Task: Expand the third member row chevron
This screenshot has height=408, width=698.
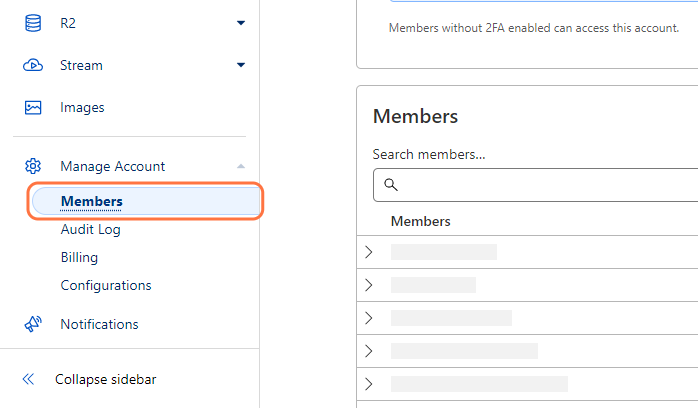Action: 369,318
